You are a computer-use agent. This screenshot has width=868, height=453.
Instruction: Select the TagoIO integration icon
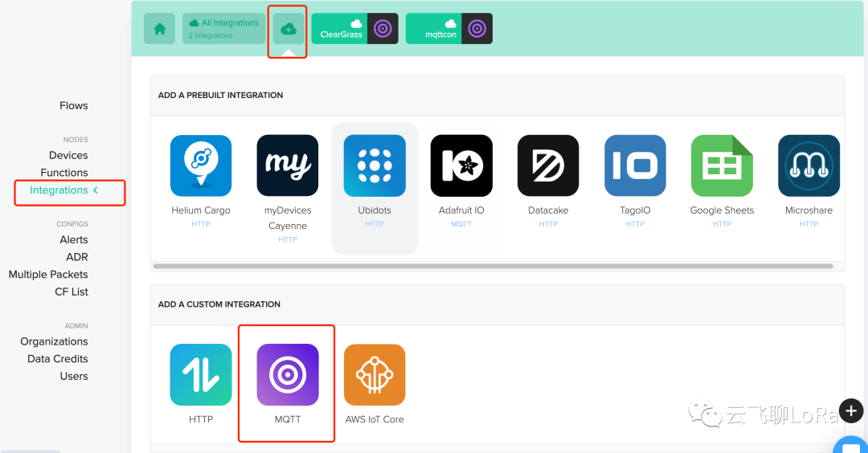click(635, 165)
